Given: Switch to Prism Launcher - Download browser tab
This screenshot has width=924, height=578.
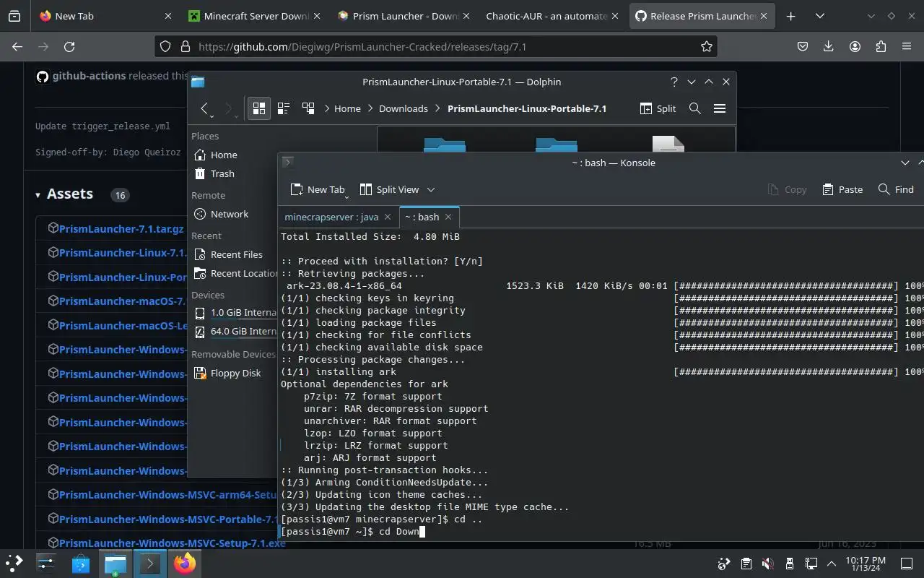Looking at the screenshot, I should pos(404,16).
